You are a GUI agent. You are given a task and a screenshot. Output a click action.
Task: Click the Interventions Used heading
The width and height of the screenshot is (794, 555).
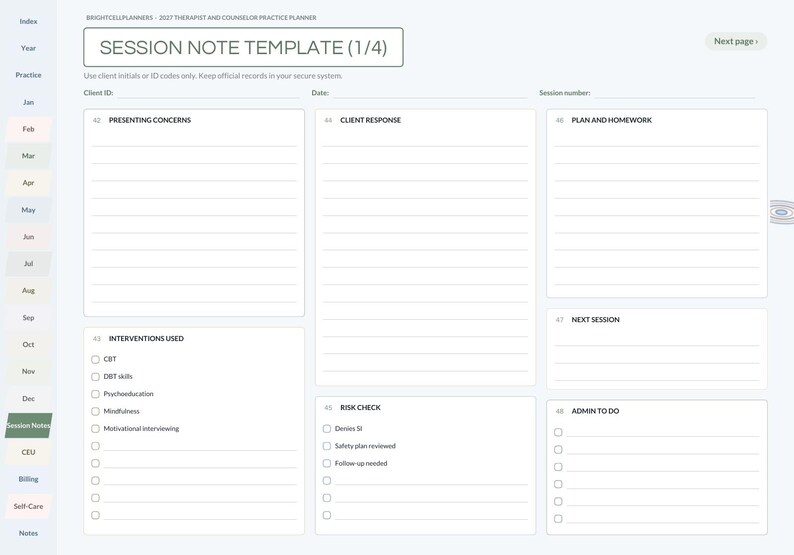(146, 338)
